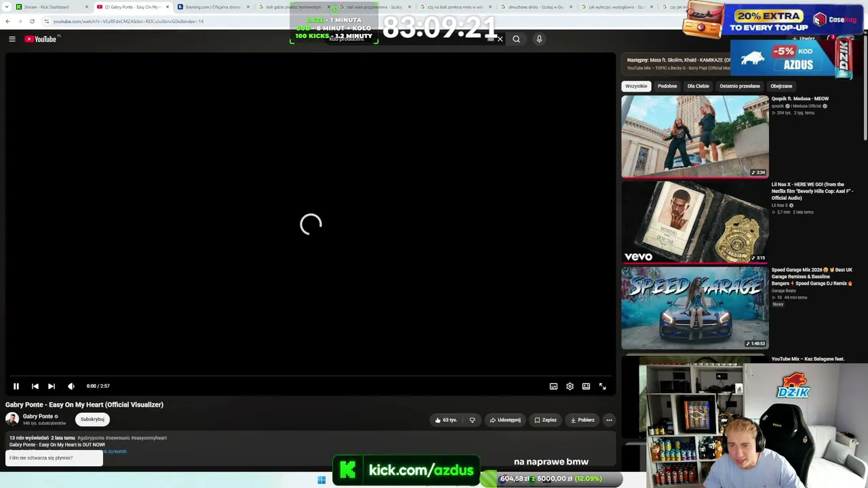Clear the search box with the X
This screenshot has height=488, width=868.
tap(500, 39)
